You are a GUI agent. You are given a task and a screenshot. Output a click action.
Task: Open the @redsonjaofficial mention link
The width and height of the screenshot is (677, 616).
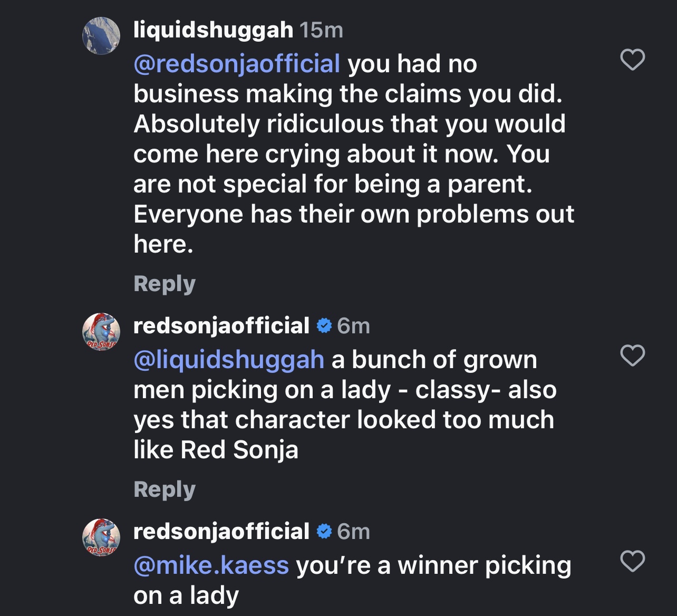[237, 64]
